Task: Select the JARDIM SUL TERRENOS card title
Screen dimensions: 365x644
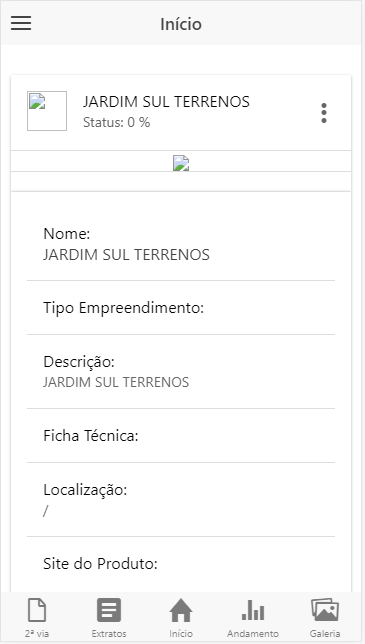Action: [x=166, y=101]
